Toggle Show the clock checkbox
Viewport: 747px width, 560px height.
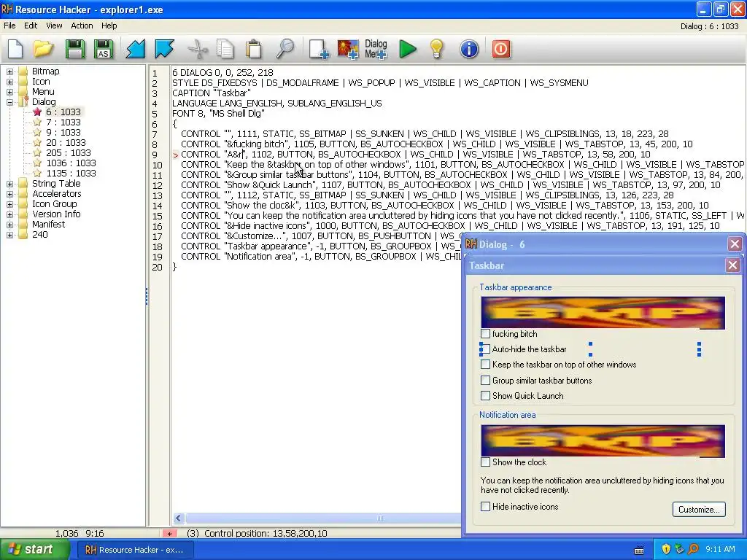485,462
